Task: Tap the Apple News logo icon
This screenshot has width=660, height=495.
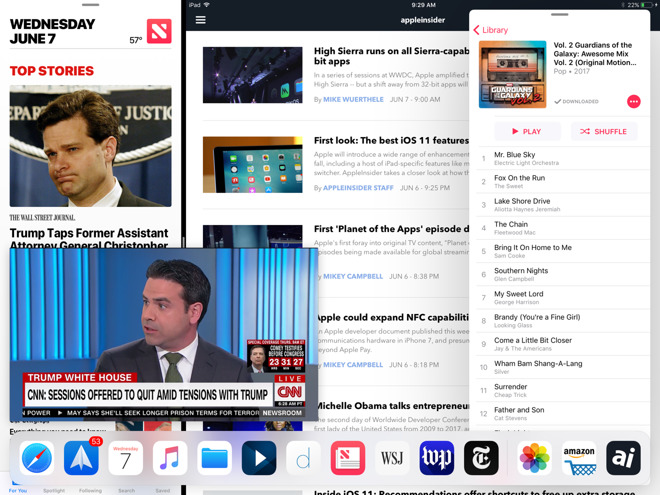Action: click(x=159, y=31)
